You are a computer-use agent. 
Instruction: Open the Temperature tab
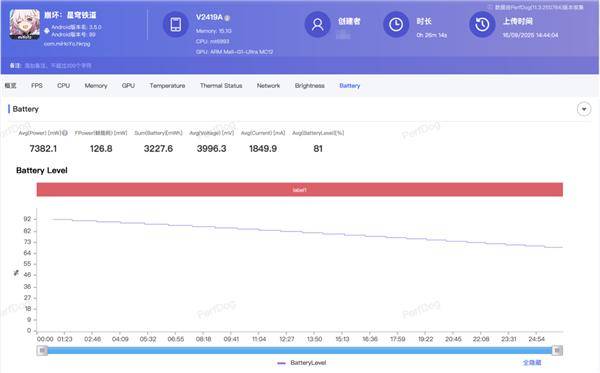(167, 86)
